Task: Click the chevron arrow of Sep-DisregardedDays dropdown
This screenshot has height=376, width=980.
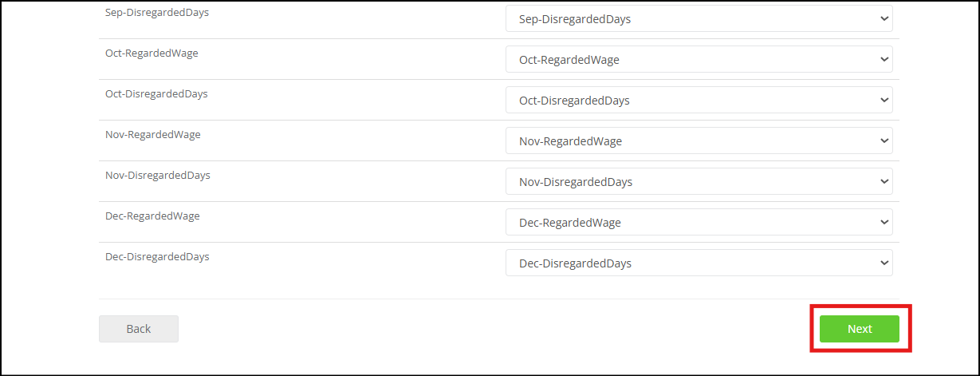Action: (x=884, y=18)
